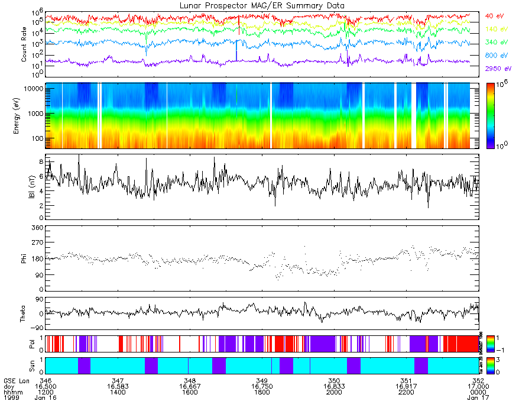Click the GSE longitude value '350'

pos(334,381)
